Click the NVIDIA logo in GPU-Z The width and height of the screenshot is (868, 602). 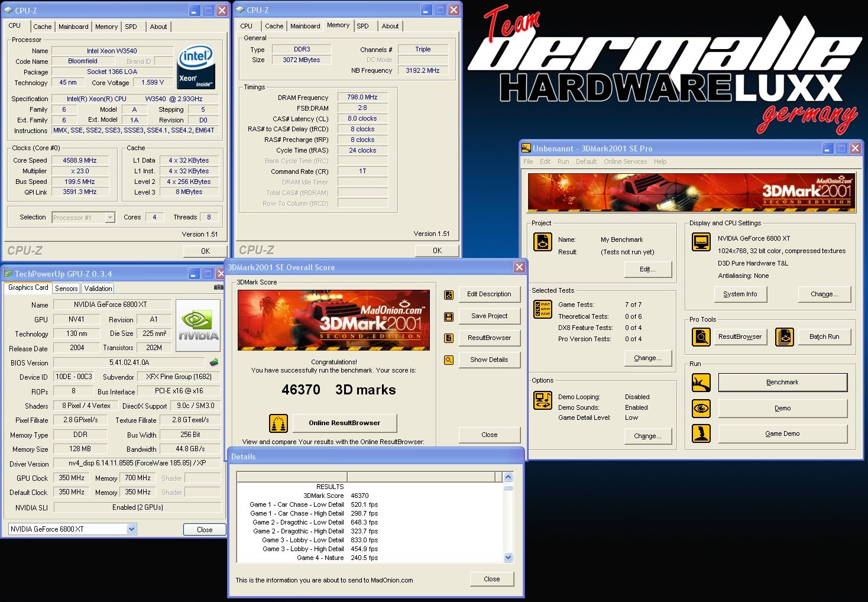(x=198, y=326)
